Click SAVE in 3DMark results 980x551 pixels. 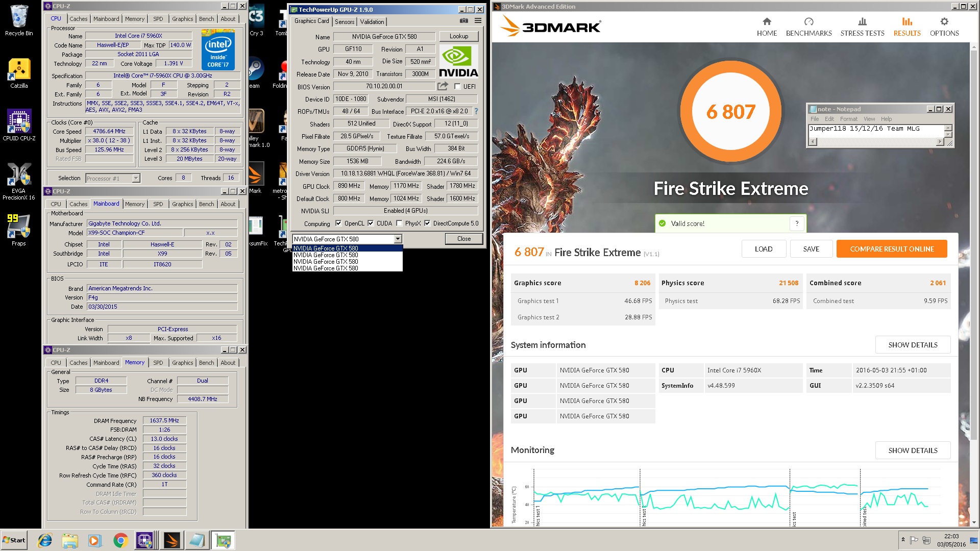tap(811, 249)
